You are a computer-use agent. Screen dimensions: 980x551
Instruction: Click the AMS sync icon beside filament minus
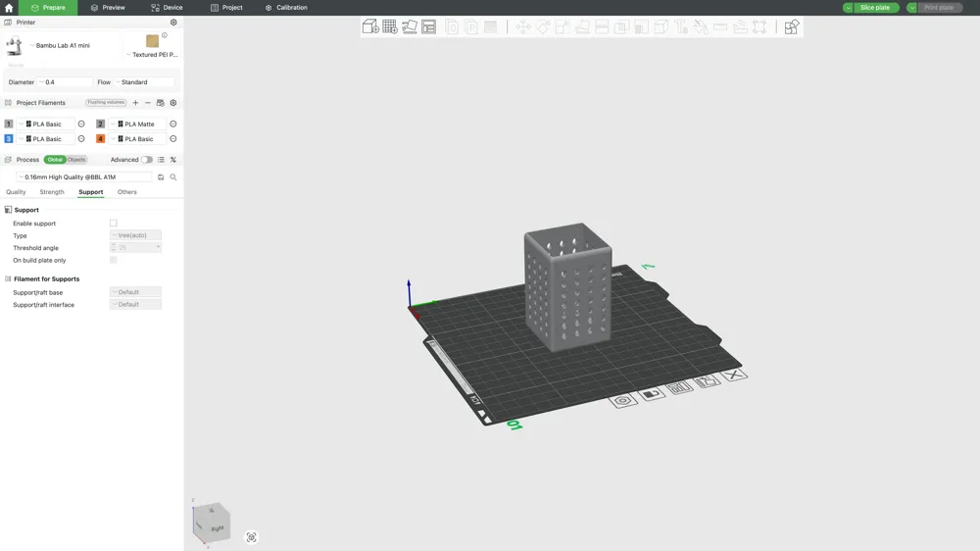pyautogui.click(x=160, y=103)
